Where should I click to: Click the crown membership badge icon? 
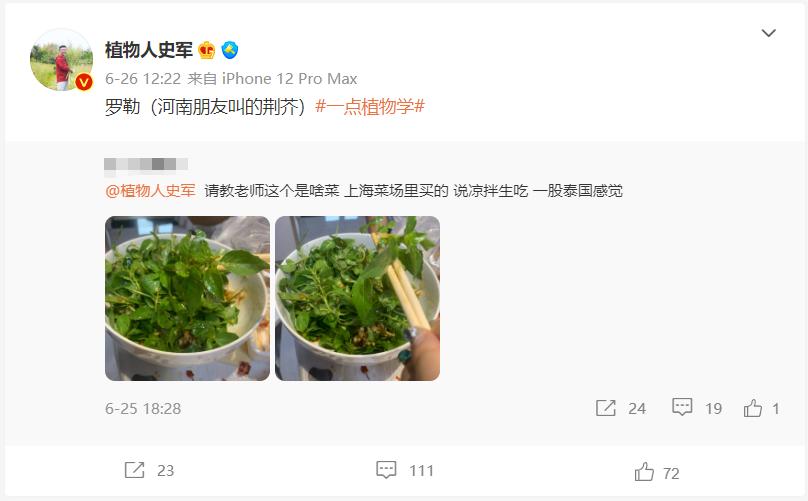pos(207,50)
